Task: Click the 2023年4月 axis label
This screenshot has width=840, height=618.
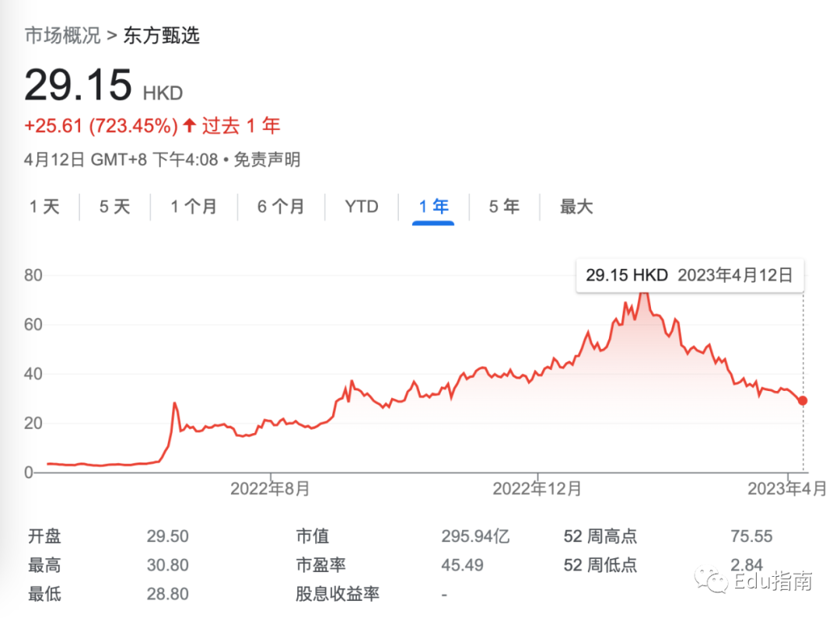Action: coord(787,489)
